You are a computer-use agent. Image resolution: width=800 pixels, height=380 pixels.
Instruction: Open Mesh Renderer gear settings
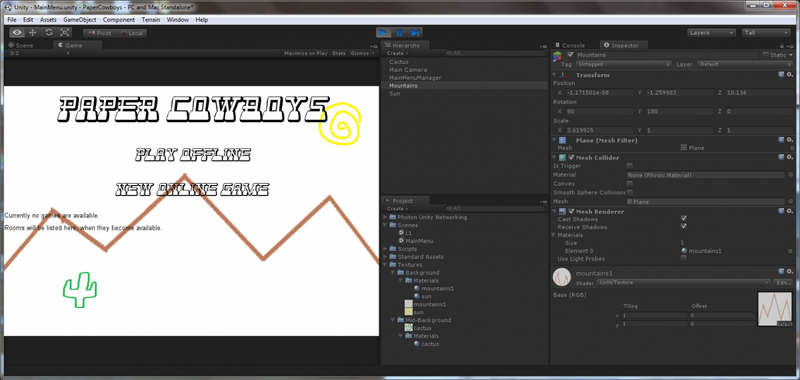point(789,211)
